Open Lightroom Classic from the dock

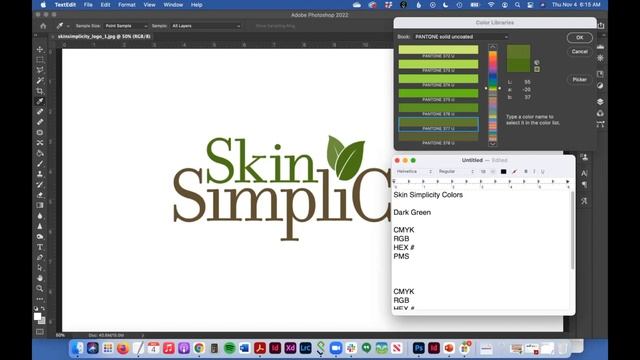(305, 348)
